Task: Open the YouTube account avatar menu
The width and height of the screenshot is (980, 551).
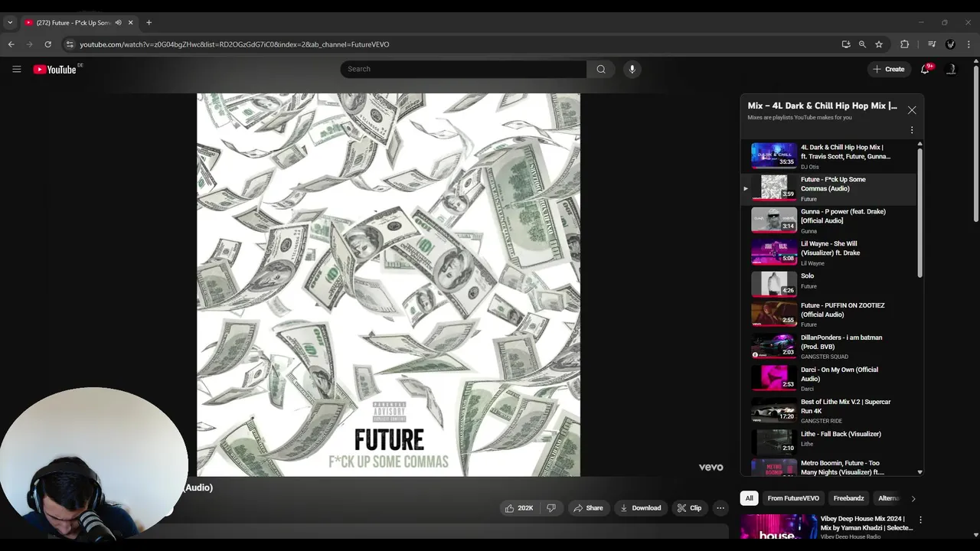Action: (x=952, y=69)
